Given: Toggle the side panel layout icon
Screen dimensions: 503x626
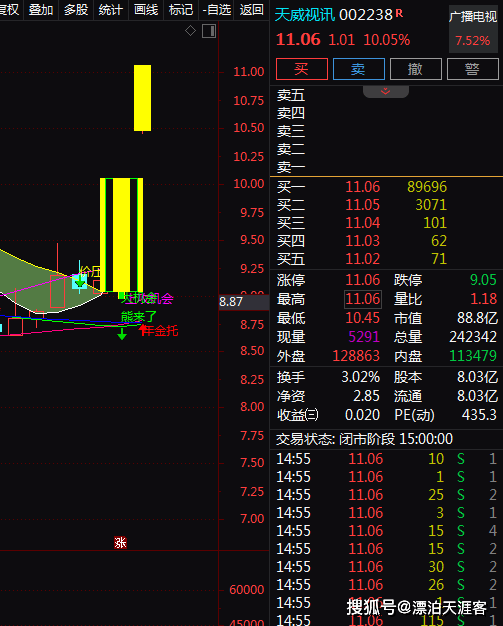Looking at the screenshot, I should click(209, 31).
